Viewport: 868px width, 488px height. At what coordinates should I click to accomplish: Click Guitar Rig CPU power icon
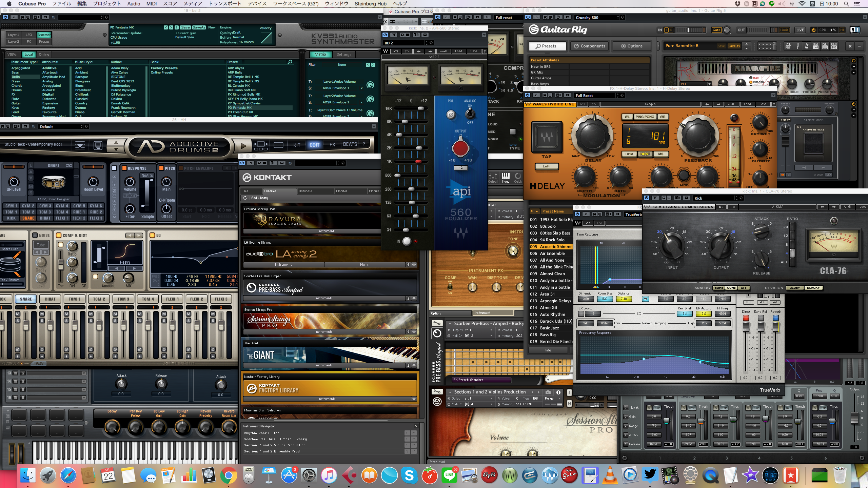click(813, 30)
